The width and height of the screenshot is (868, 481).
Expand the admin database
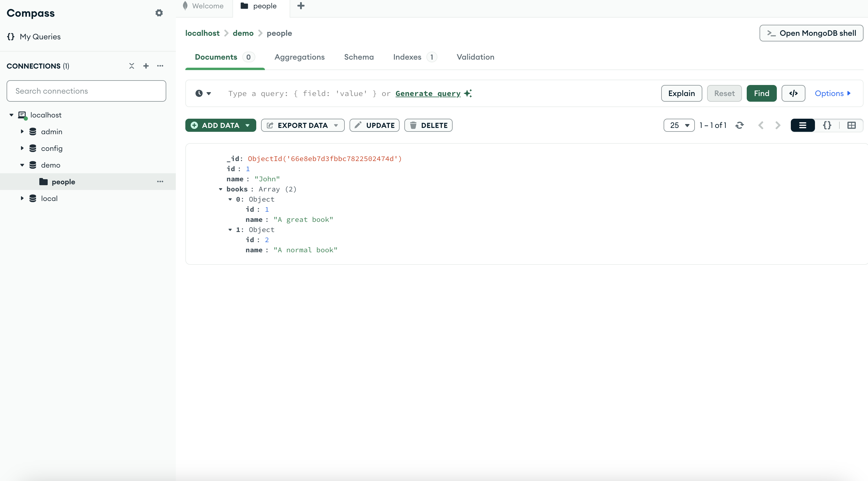click(x=22, y=132)
